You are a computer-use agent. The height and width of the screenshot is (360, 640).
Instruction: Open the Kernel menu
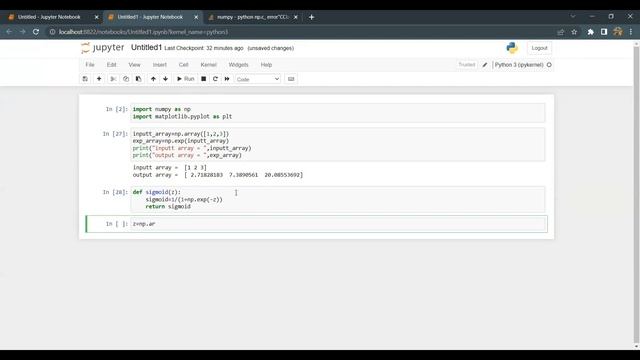tap(209, 64)
